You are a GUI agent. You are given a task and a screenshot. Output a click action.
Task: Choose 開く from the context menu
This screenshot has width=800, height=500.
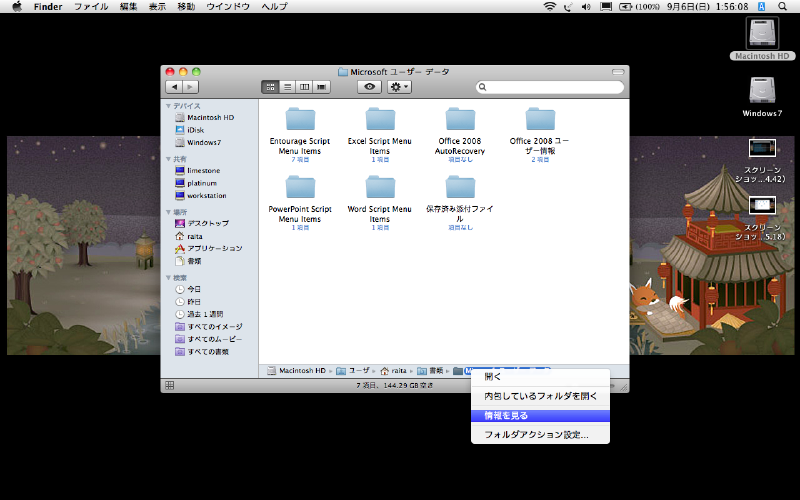tap(540, 377)
